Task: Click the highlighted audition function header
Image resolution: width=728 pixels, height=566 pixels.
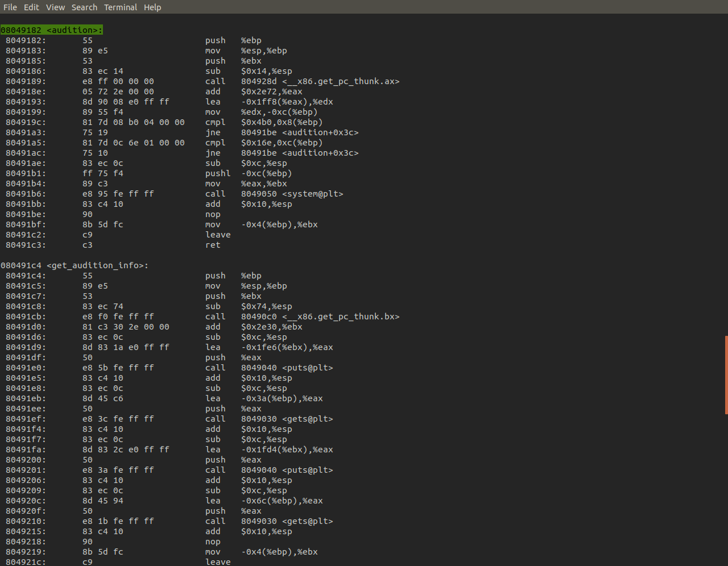Action: click(52, 30)
